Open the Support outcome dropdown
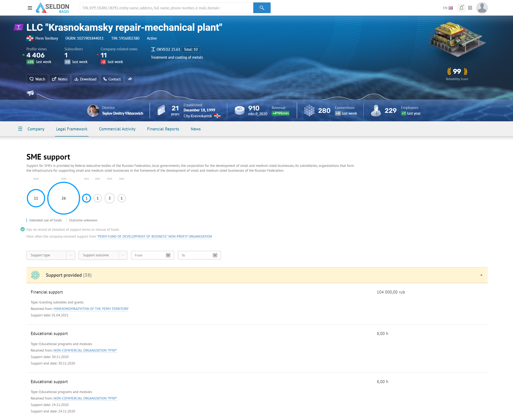Image resolution: width=513 pixels, height=420 pixels. [103, 255]
